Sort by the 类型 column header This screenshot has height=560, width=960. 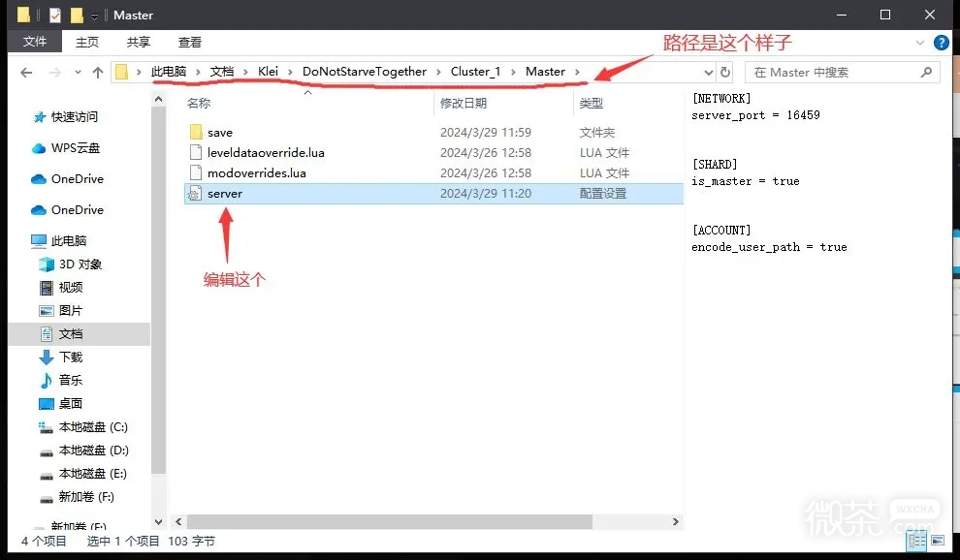[x=592, y=104]
